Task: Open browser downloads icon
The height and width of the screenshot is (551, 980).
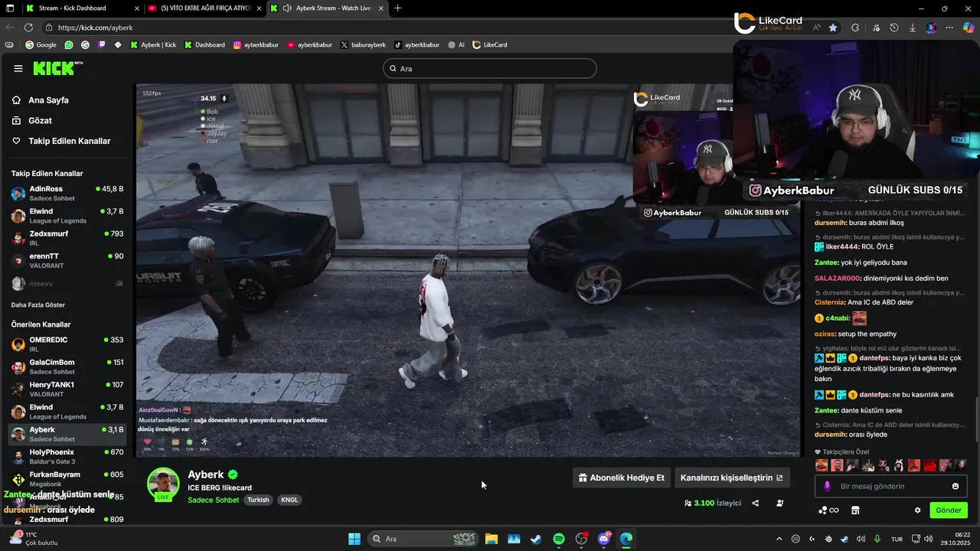Action: point(913,28)
